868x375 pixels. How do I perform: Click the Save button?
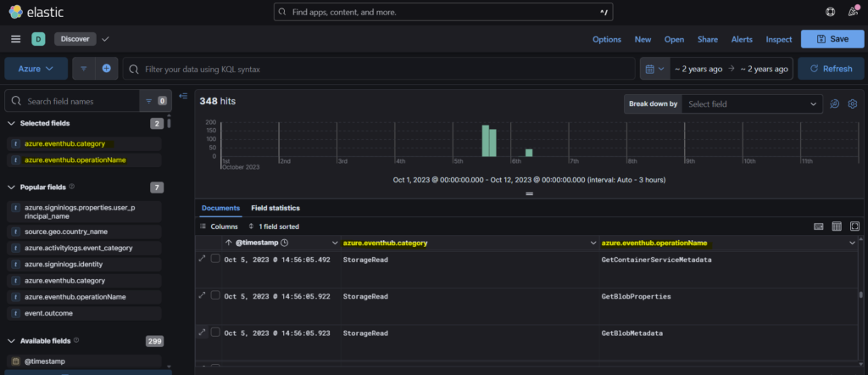pyautogui.click(x=831, y=39)
